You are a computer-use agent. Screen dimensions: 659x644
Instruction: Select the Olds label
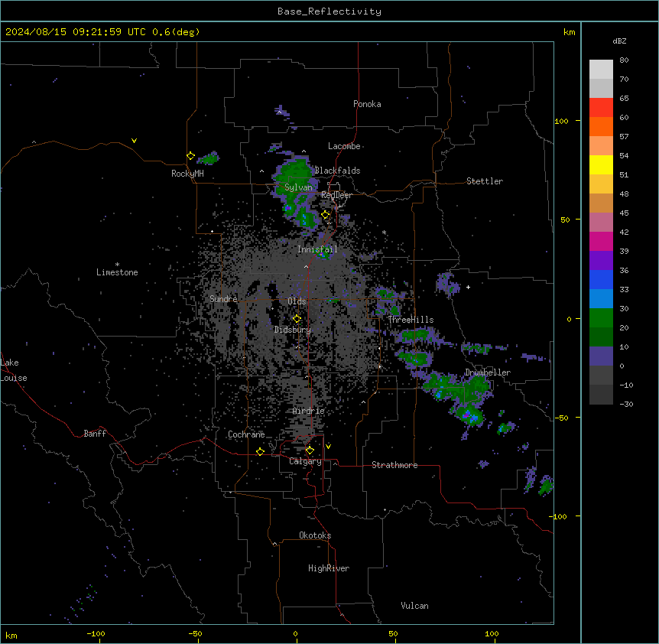pos(297,301)
